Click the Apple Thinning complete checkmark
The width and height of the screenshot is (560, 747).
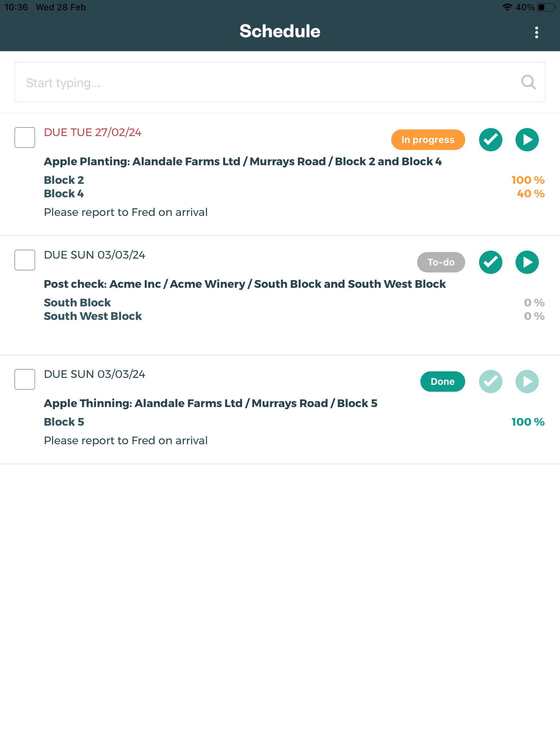[x=490, y=382]
